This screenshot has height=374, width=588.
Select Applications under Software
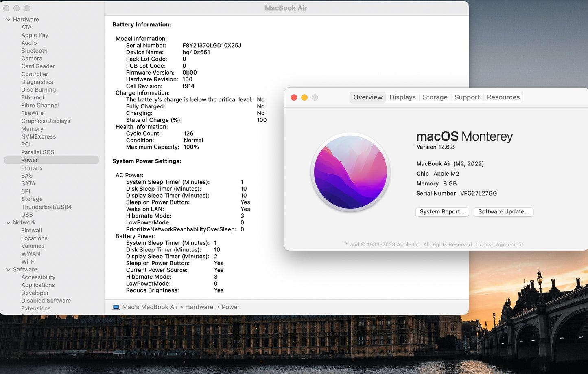point(38,285)
